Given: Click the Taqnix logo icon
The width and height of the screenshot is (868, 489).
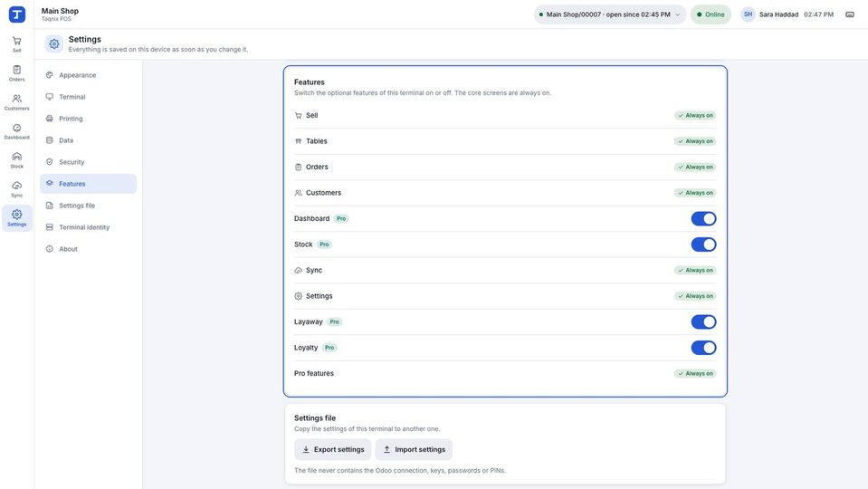Looking at the screenshot, I should pos(17,14).
